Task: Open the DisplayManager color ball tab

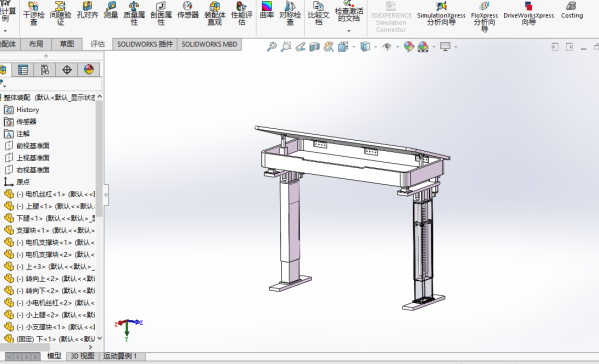Action: tap(89, 70)
